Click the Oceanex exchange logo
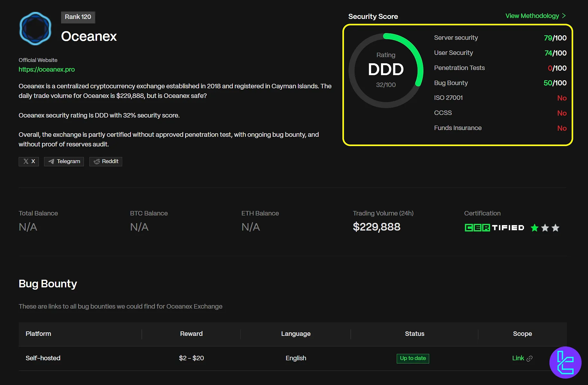Image resolution: width=588 pixels, height=385 pixels. pyautogui.click(x=35, y=29)
